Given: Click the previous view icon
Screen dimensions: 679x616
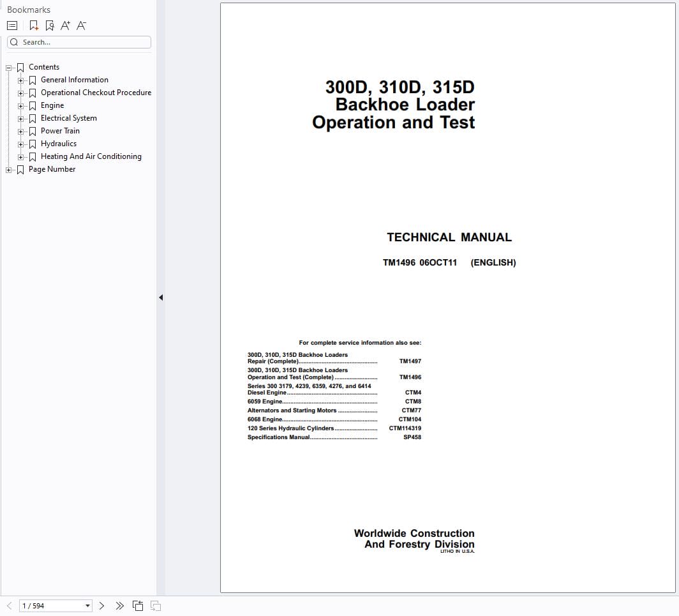Looking at the screenshot, I should (x=138, y=606).
